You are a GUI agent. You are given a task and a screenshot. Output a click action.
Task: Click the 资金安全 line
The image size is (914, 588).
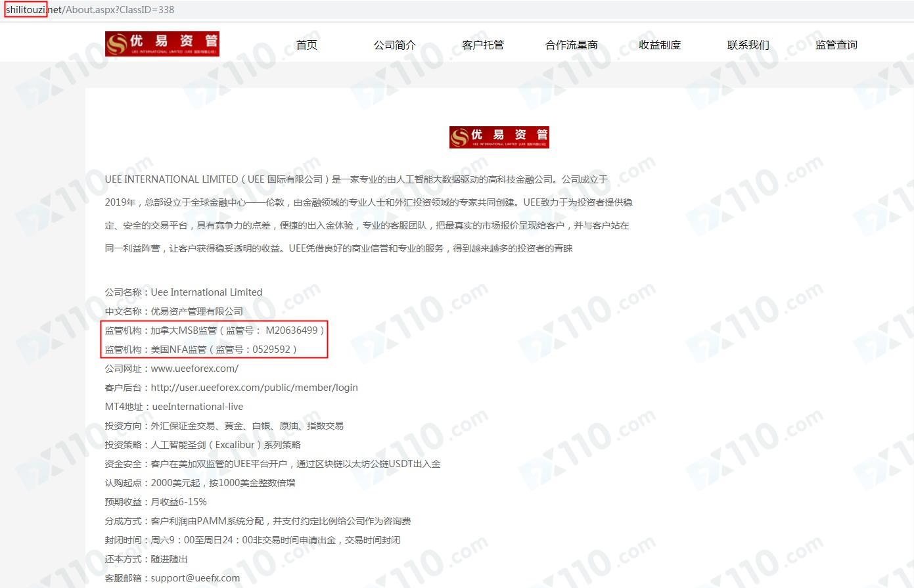(273, 464)
